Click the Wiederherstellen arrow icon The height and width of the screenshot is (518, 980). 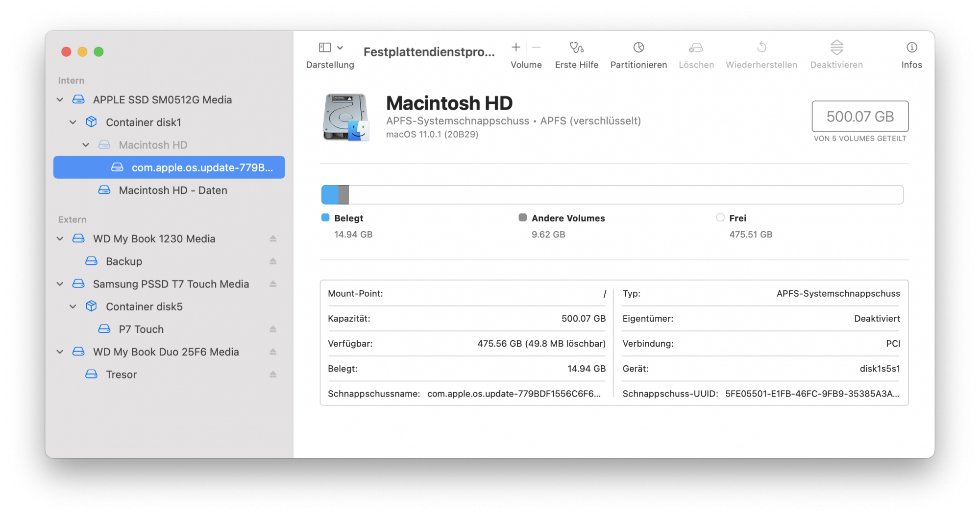tap(761, 47)
